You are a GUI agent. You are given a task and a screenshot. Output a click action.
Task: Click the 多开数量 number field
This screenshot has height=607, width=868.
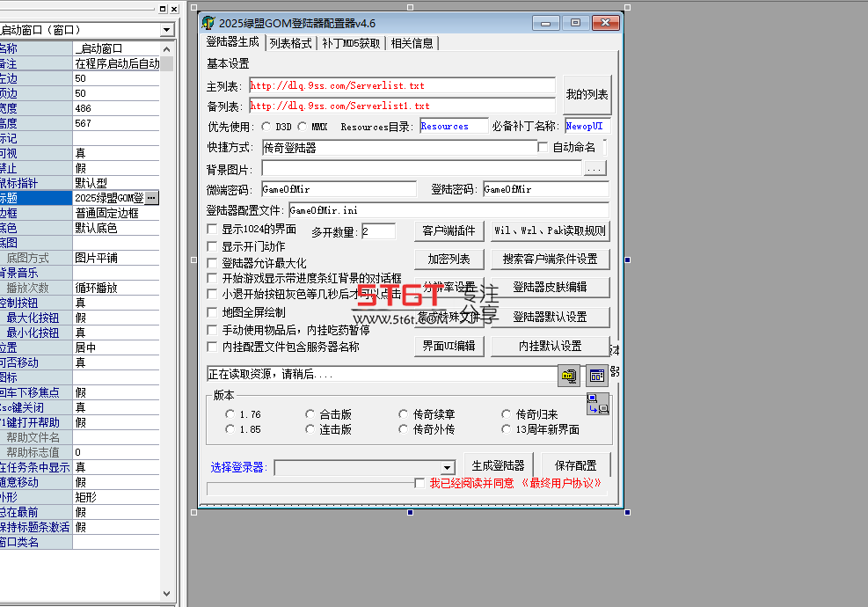coord(379,231)
